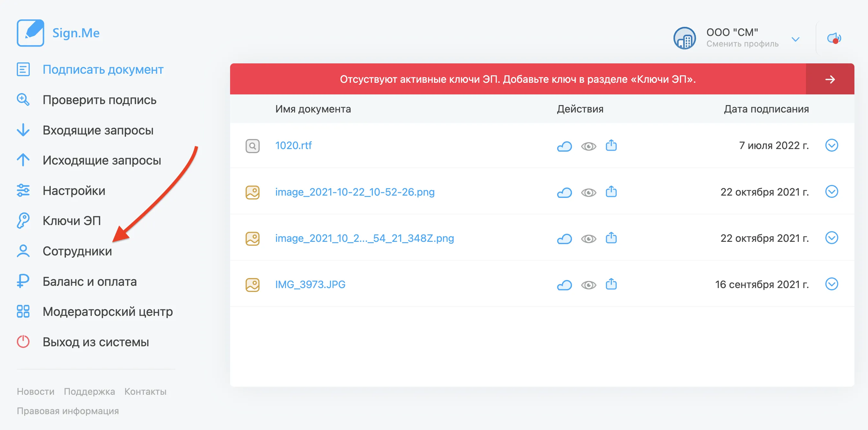Click the cloud icon for image_2021_10_2..._54_21_348Z.png
Screen dimensions: 868x430
point(565,239)
